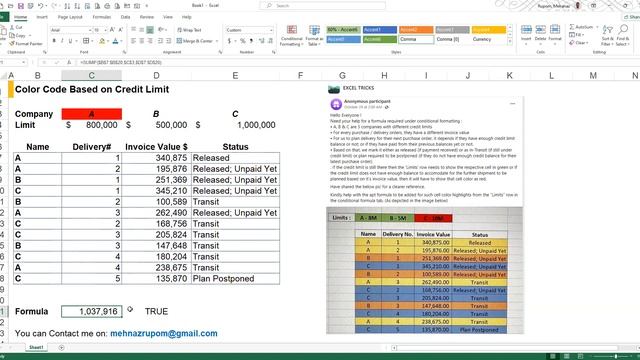Toggle Bold formatting
This screenshot has height=360, width=640.
(54, 41)
